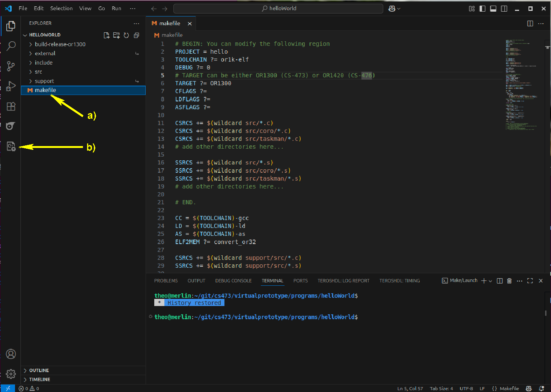Screen dimensions: 551x392
Task: Open the Extensions view
Action: 11,106
